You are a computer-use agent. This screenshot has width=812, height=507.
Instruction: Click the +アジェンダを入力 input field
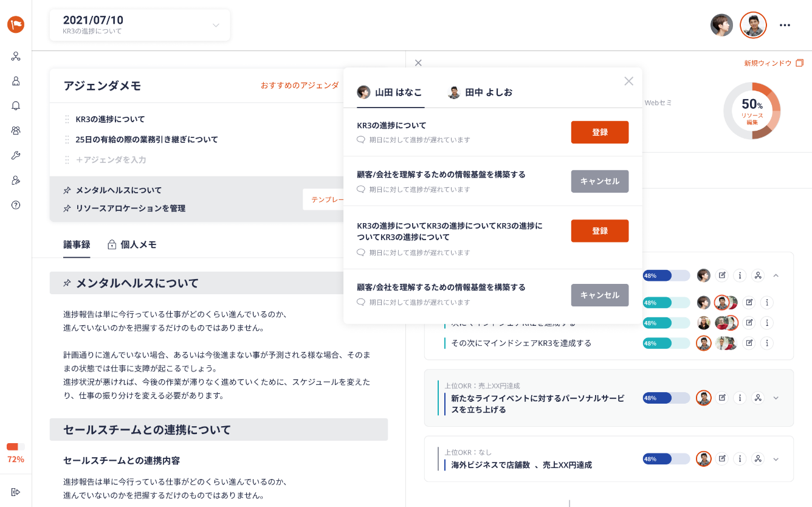111,160
